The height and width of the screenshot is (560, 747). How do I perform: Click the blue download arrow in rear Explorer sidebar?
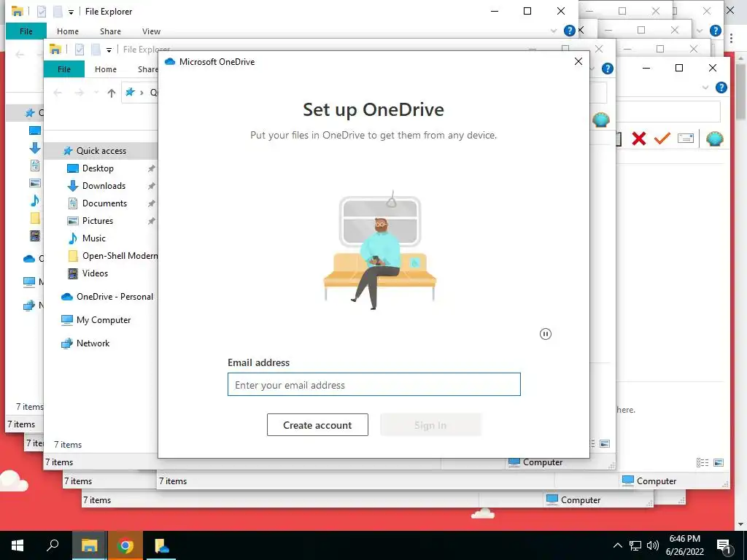[35, 148]
